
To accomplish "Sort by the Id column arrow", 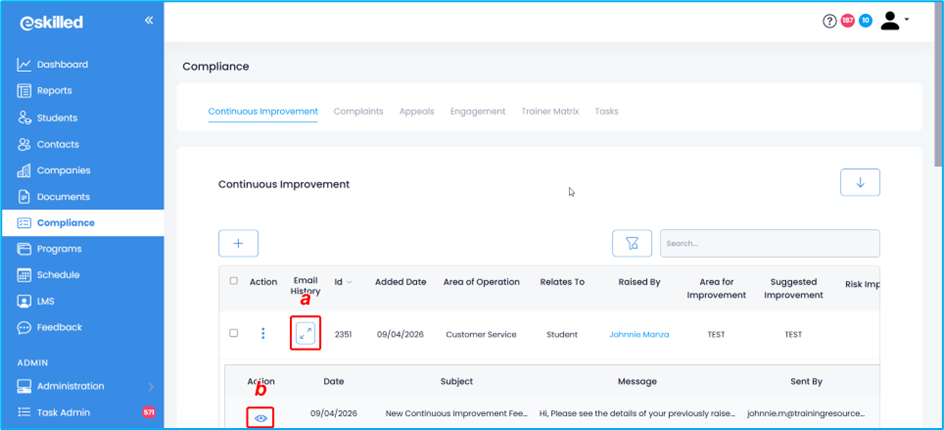I will pyautogui.click(x=349, y=283).
